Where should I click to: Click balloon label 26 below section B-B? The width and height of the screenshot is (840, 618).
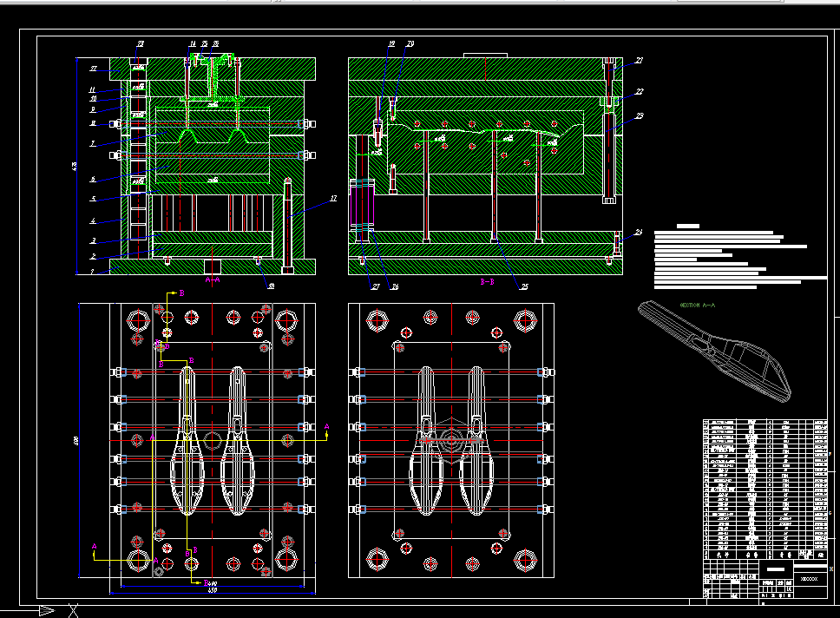394,286
